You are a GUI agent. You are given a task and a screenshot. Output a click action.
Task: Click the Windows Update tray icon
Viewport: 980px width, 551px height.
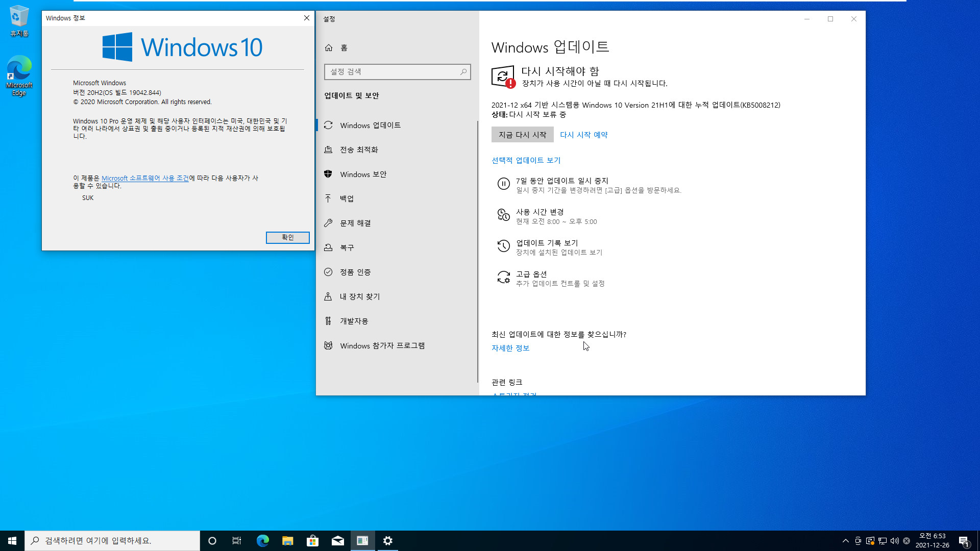(x=870, y=541)
